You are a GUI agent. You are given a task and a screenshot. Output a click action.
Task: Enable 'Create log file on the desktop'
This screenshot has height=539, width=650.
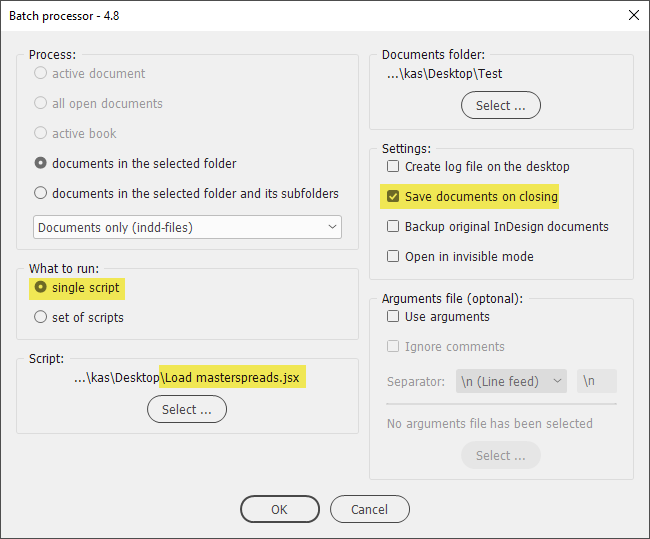pyautogui.click(x=393, y=166)
